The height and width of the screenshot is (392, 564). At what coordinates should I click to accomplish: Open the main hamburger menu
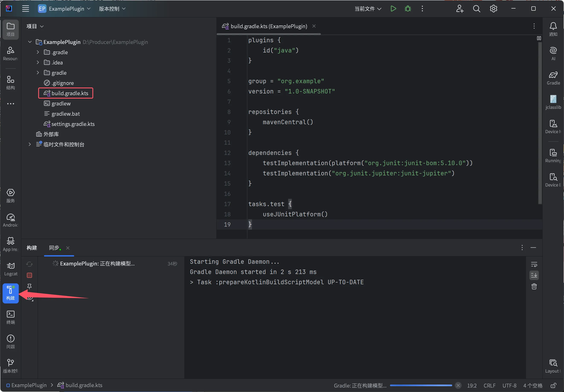pyautogui.click(x=26, y=9)
